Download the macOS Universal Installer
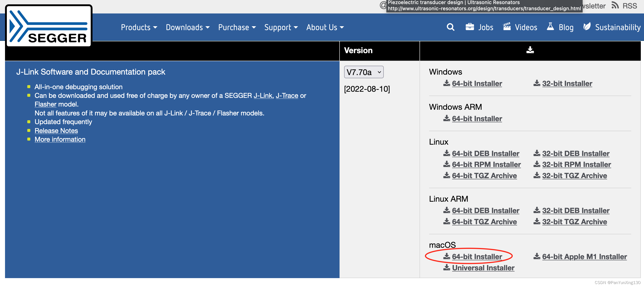This screenshot has width=644, height=287. (x=483, y=268)
